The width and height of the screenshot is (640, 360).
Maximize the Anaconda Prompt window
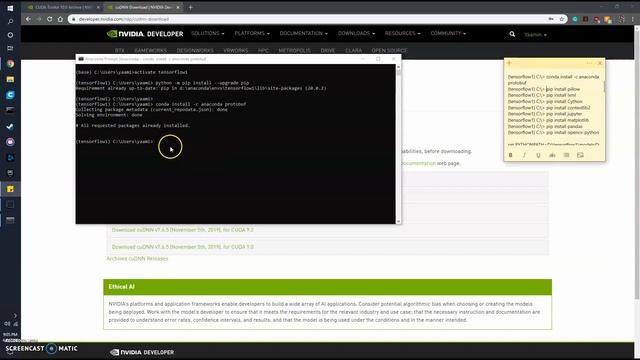coord(378,59)
